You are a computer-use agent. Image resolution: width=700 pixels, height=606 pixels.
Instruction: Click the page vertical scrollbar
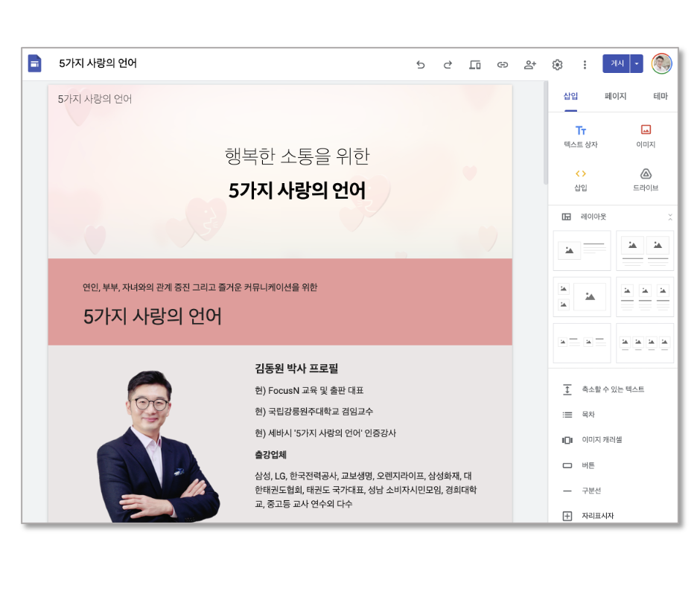546,133
